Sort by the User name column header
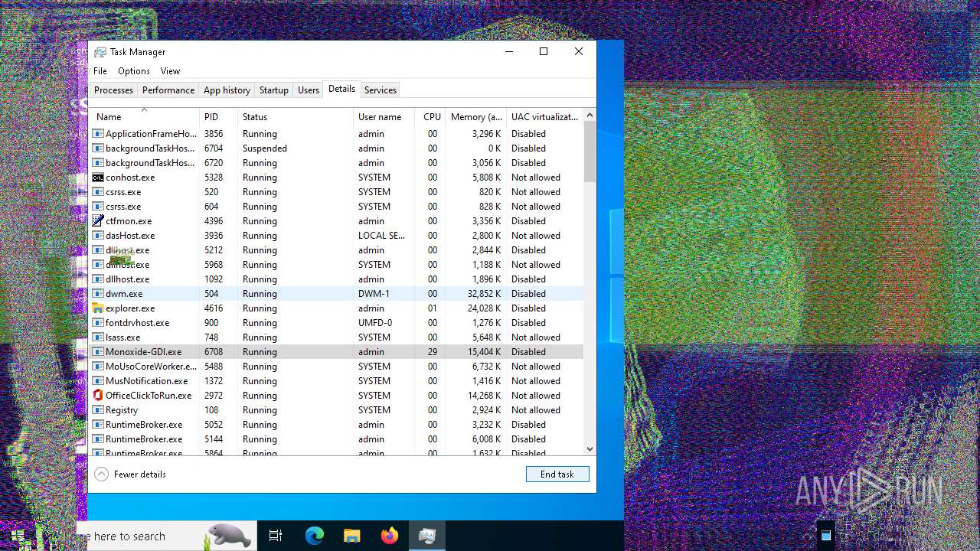980x551 pixels. pos(384,117)
